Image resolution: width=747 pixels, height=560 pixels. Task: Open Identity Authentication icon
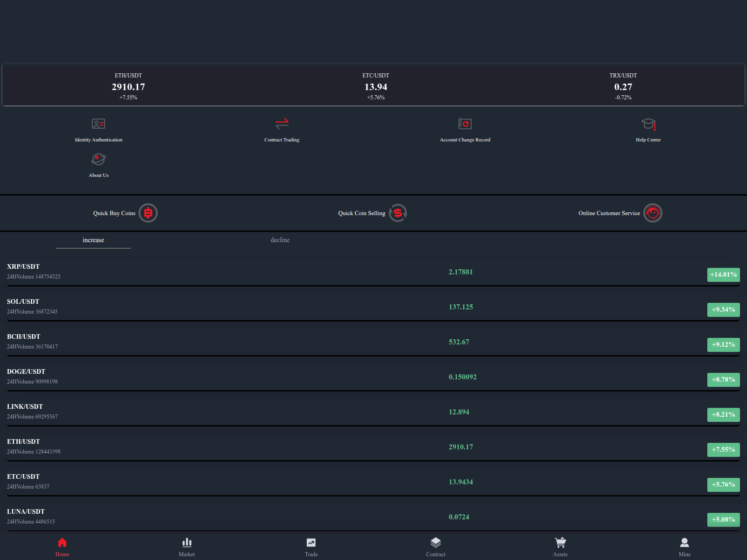[x=99, y=124]
